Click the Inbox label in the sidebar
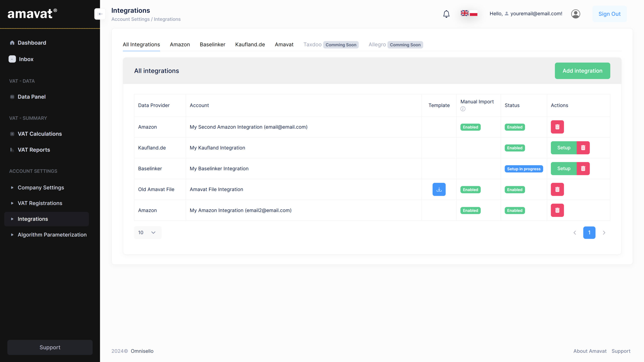The height and width of the screenshot is (362, 644). click(26, 59)
